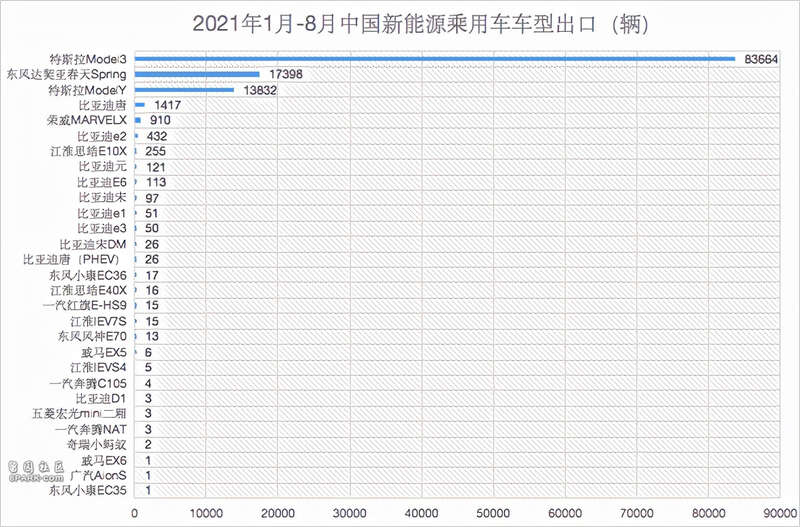Click the value "16"
This screenshot has width=800, height=527.
tap(152, 290)
